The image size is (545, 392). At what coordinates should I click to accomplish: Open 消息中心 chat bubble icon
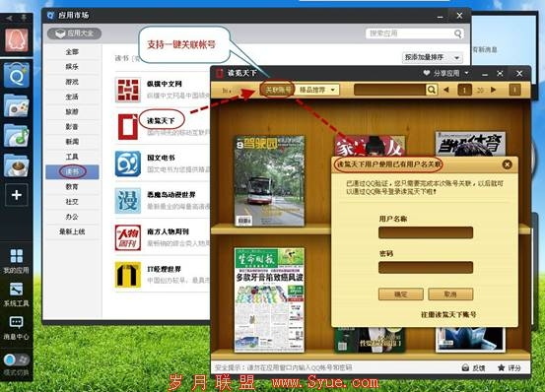(x=17, y=322)
